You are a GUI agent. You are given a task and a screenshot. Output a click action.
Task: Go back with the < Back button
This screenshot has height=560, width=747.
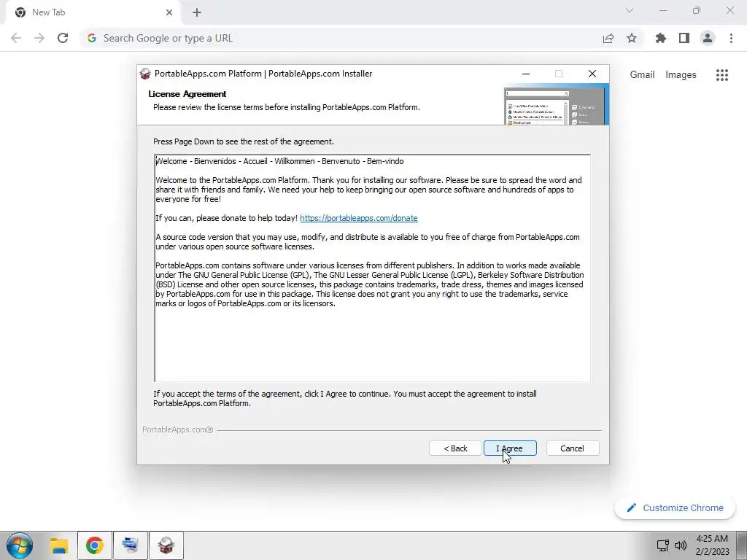click(x=455, y=448)
